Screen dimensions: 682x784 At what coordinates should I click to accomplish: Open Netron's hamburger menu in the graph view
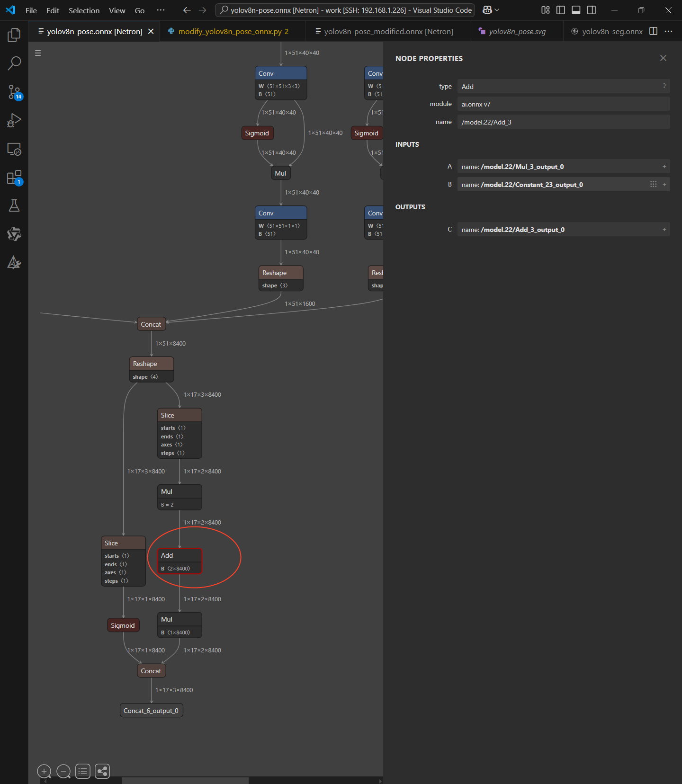click(x=38, y=53)
